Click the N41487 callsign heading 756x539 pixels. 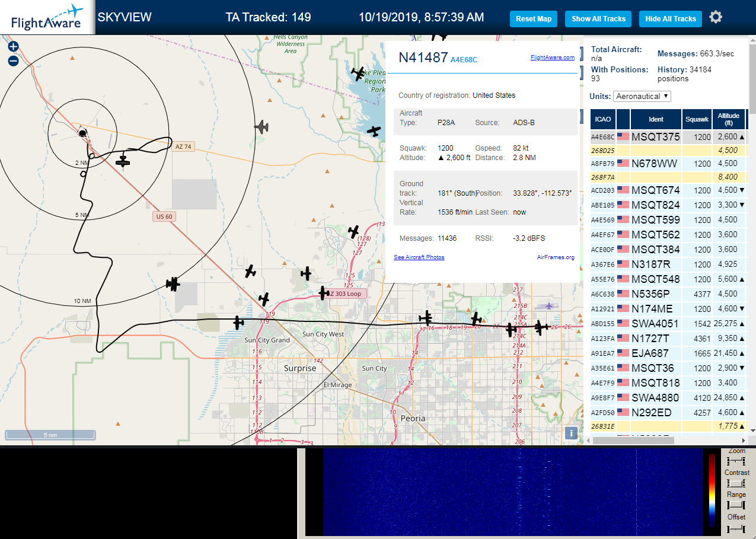pos(423,58)
